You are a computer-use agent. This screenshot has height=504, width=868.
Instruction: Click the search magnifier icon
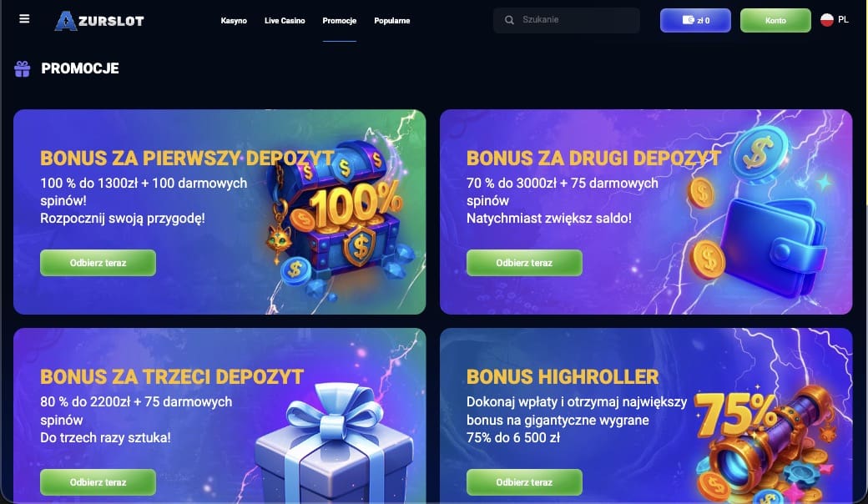(509, 20)
